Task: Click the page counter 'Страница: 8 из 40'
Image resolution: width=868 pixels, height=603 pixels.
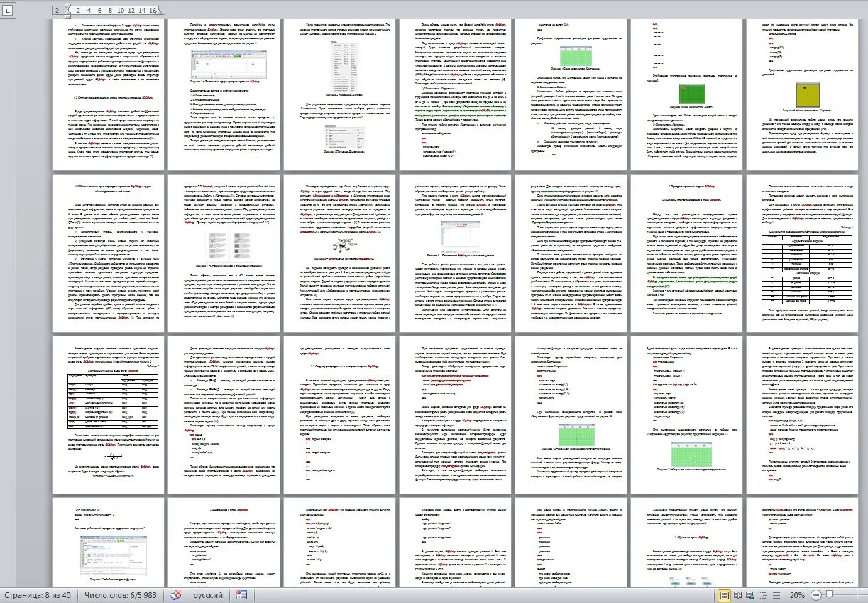Action: (x=36, y=595)
